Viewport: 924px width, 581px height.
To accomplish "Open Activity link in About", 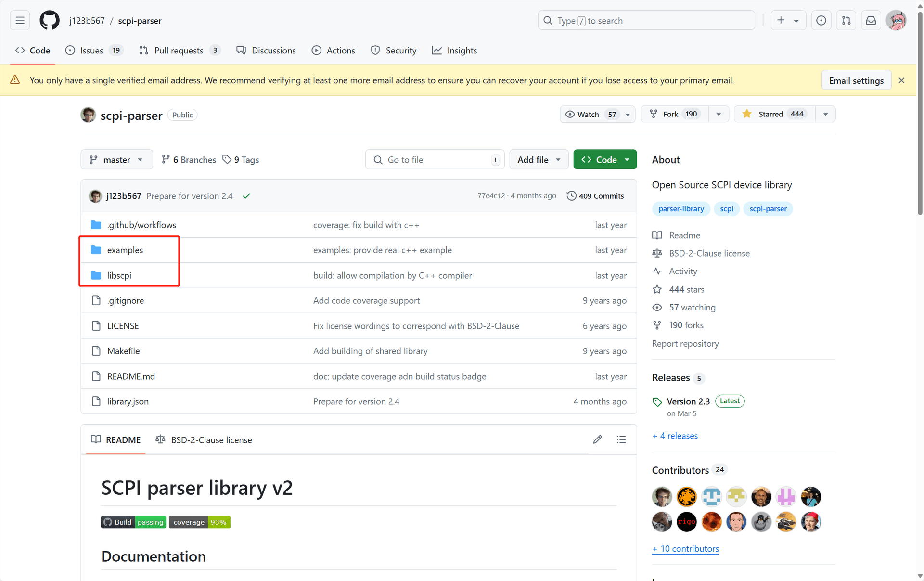I will 675,271.
